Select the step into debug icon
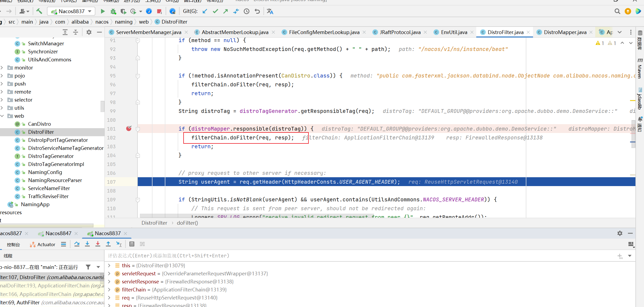The width and height of the screenshot is (644, 307). click(x=87, y=244)
